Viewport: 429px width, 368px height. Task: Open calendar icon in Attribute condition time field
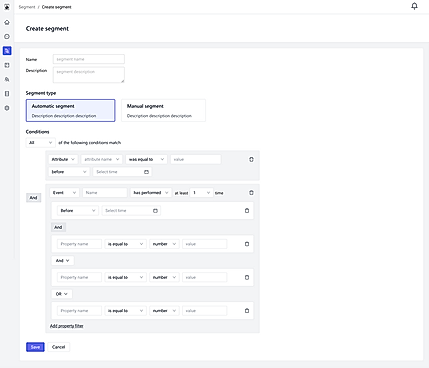(x=146, y=172)
